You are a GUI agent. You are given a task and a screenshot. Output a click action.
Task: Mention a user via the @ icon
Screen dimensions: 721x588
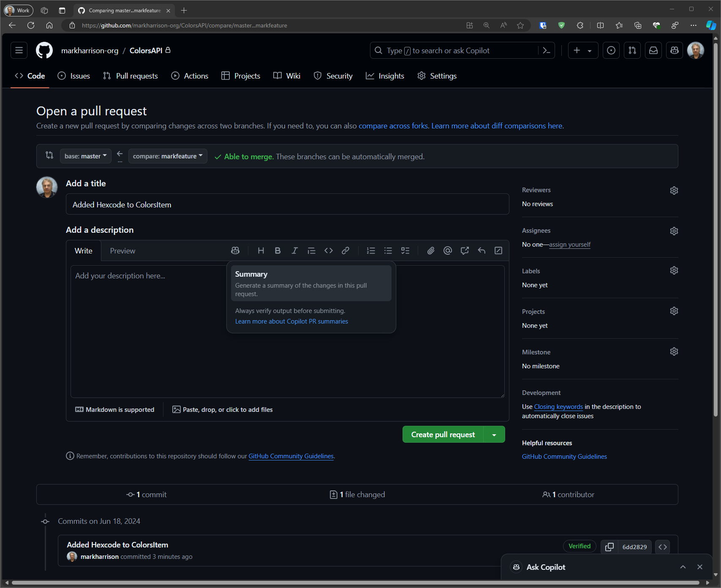(447, 250)
